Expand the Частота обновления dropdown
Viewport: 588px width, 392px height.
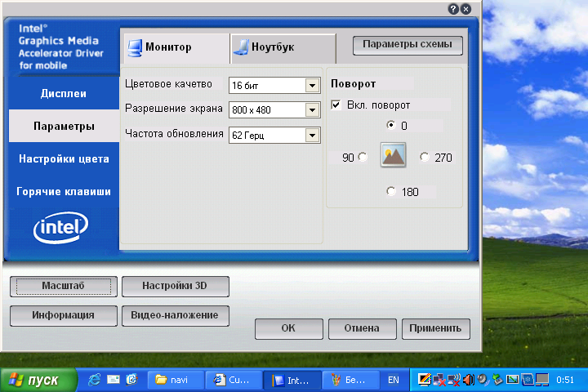312,135
